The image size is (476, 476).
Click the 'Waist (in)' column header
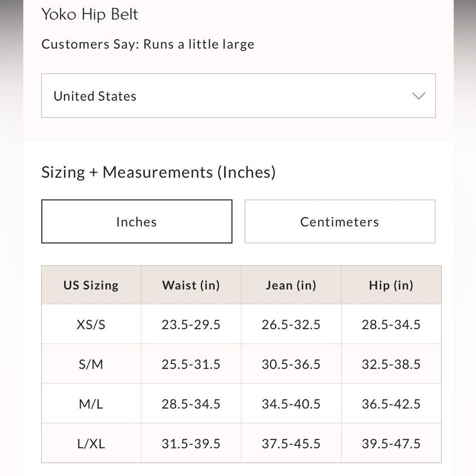tap(191, 285)
